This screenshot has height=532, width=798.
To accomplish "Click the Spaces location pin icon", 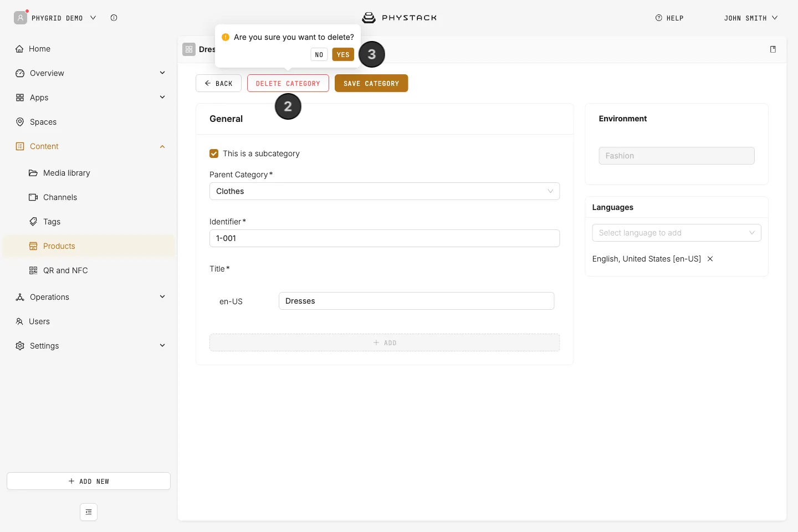I will (x=20, y=122).
